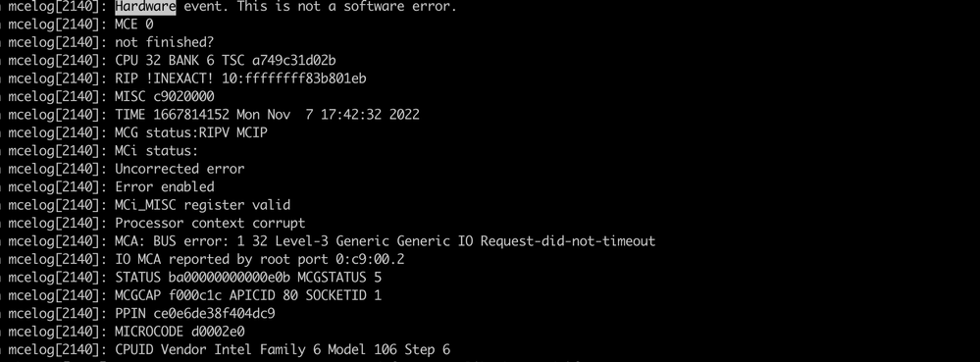The height and width of the screenshot is (362, 980).
Task: Click the MCE 0 line
Action: 133,25
